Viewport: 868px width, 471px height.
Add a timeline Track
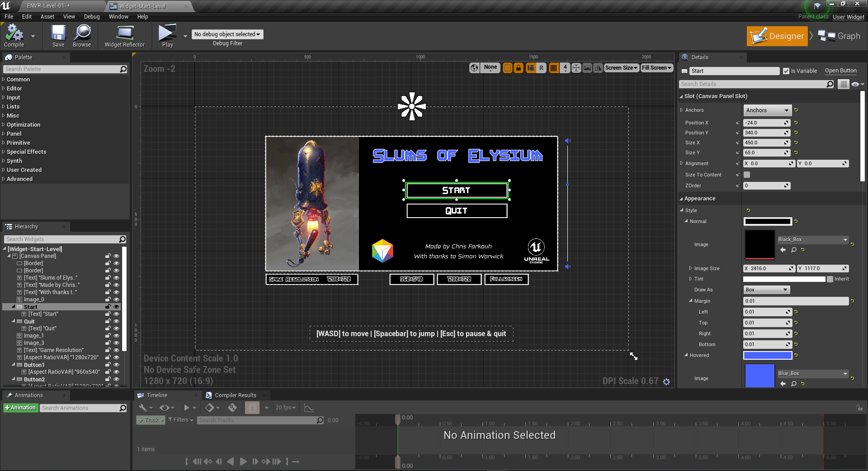coord(151,420)
